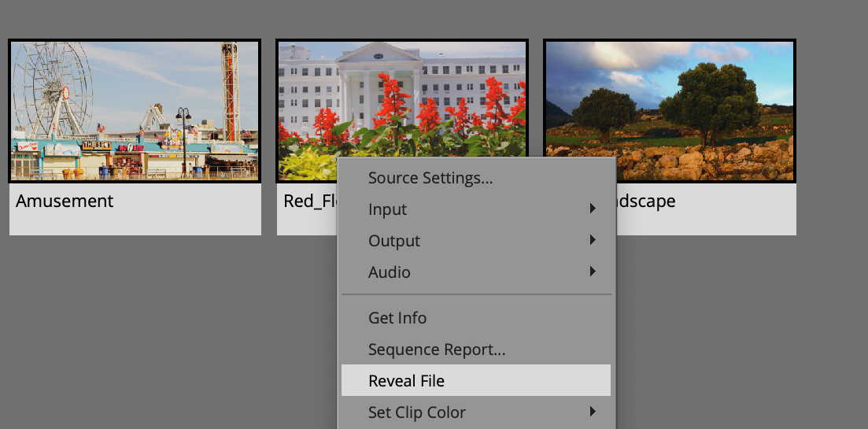Click the partially hidden Red_Fl name label
Image resolution: width=868 pixels, height=429 pixels.
pyautogui.click(x=310, y=201)
